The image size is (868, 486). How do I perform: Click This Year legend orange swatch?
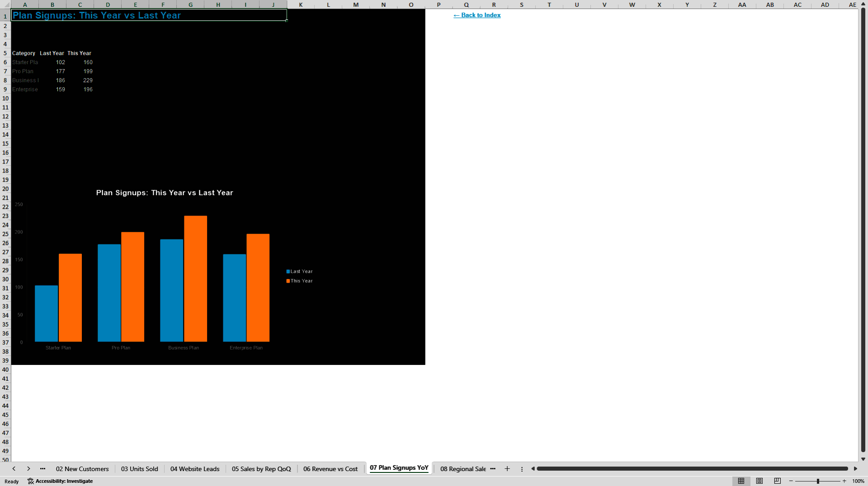288,281
